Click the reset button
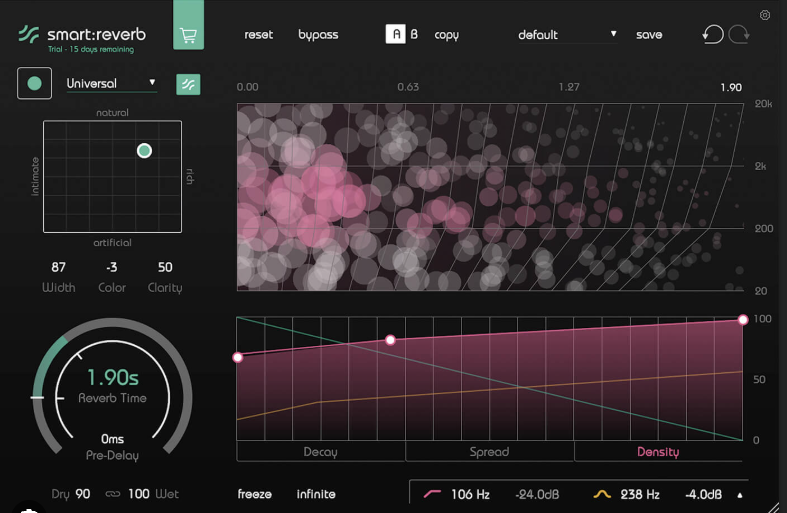Image resolution: width=787 pixels, height=513 pixels. pos(258,35)
